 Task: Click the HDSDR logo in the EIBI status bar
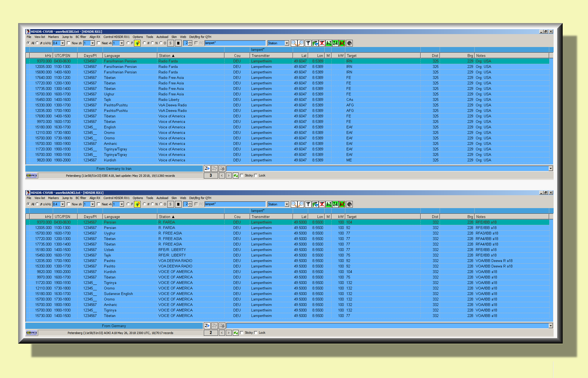pyautogui.click(x=31, y=176)
